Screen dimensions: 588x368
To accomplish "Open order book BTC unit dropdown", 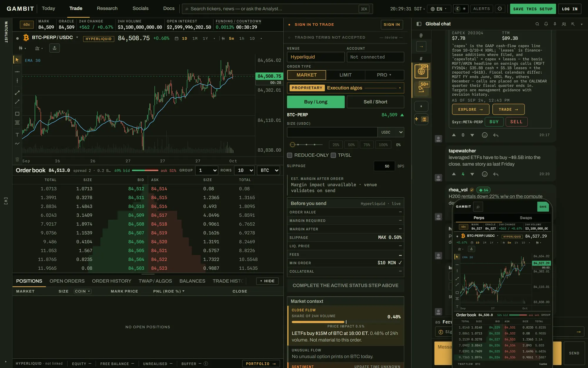I will (x=268, y=170).
